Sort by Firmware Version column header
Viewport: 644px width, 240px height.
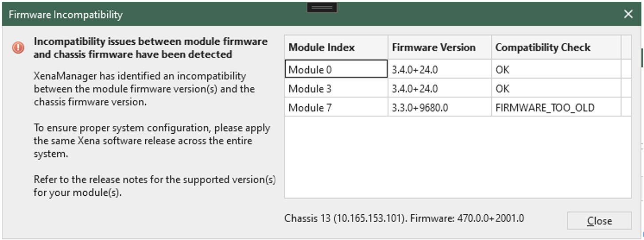click(440, 47)
